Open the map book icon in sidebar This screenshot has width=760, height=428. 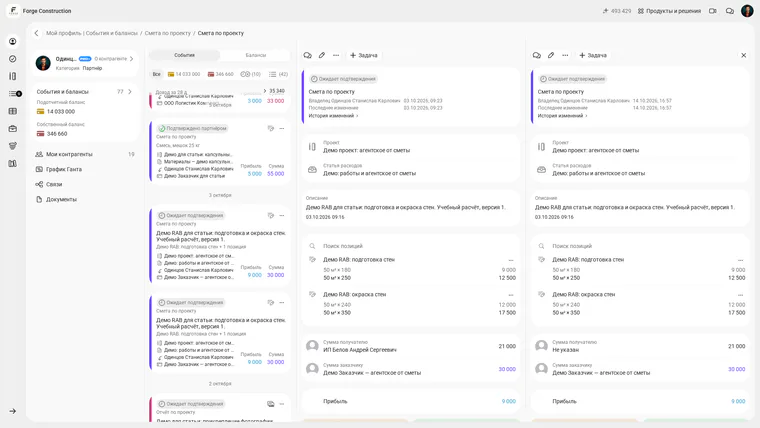13,163
